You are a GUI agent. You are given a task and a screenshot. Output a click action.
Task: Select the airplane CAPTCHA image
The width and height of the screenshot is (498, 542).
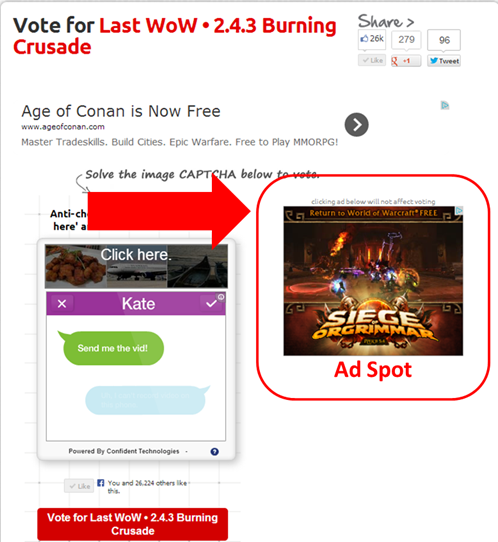(137, 266)
